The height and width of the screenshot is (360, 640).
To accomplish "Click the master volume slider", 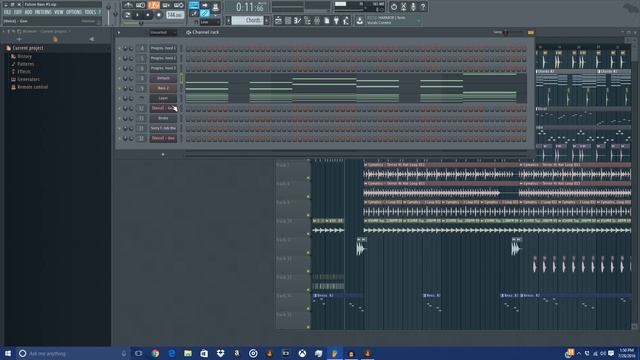I will click(109, 12).
